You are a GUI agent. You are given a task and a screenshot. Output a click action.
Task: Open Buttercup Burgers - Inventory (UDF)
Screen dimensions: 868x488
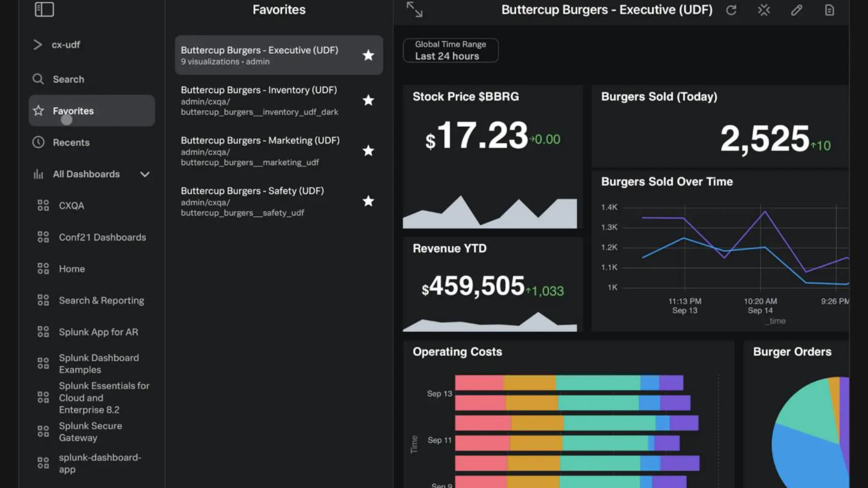point(279,100)
